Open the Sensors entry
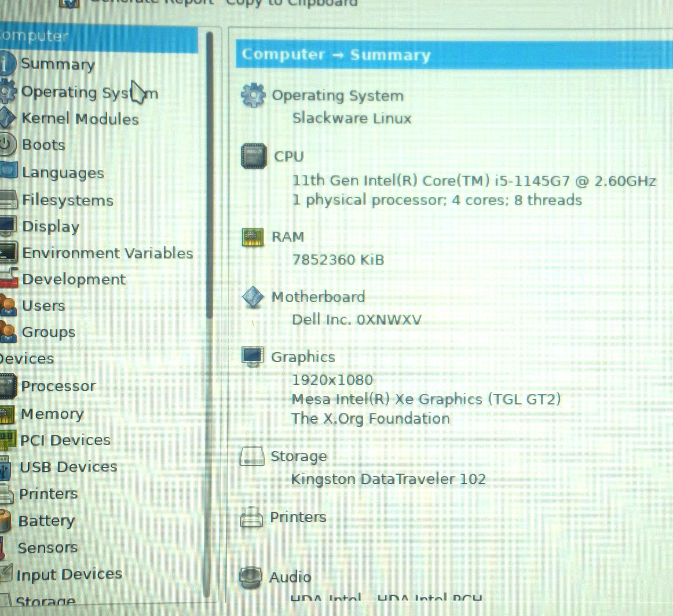Viewport: 673px width, 616px height. click(x=47, y=548)
